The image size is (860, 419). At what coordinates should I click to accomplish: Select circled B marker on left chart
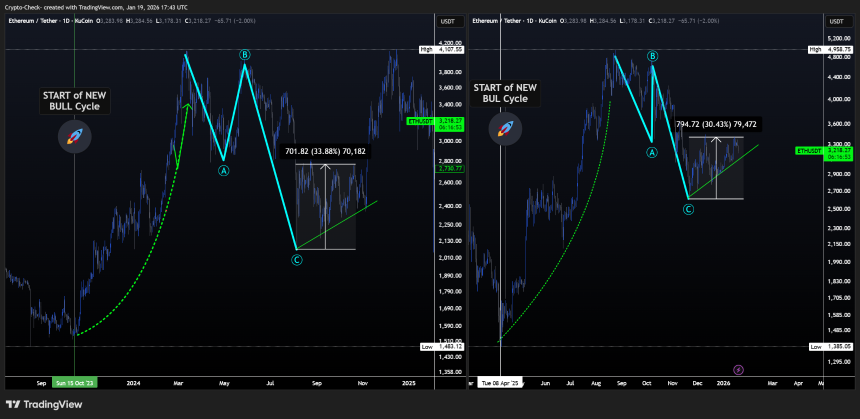pos(245,54)
